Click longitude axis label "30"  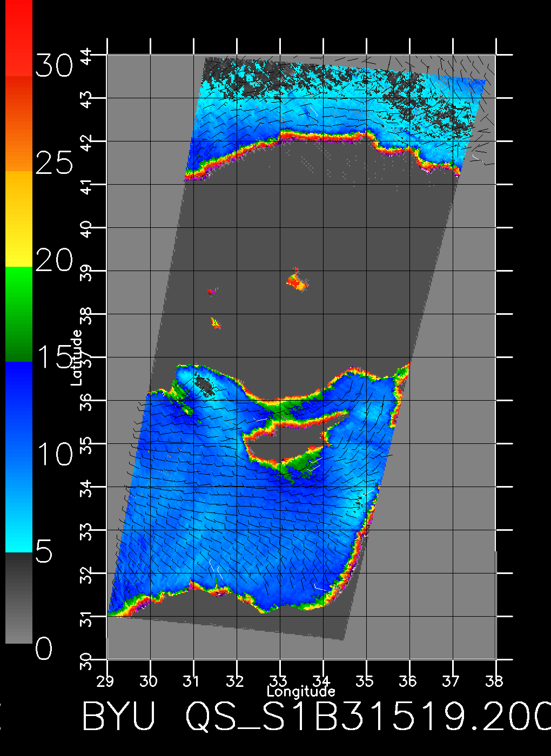[149, 681]
